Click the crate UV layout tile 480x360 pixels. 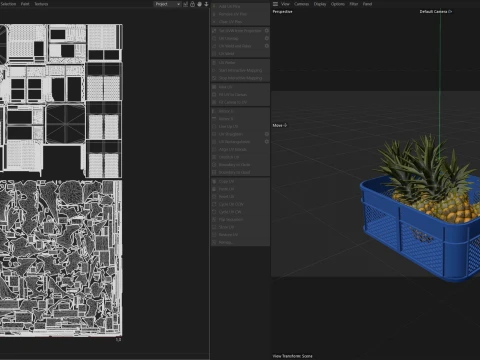click(x=61, y=101)
